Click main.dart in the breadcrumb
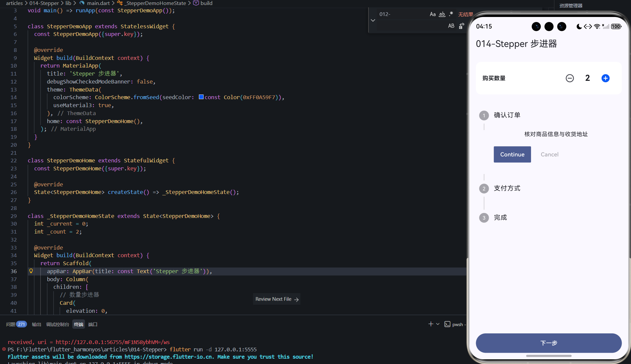 click(x=98, y=3)
